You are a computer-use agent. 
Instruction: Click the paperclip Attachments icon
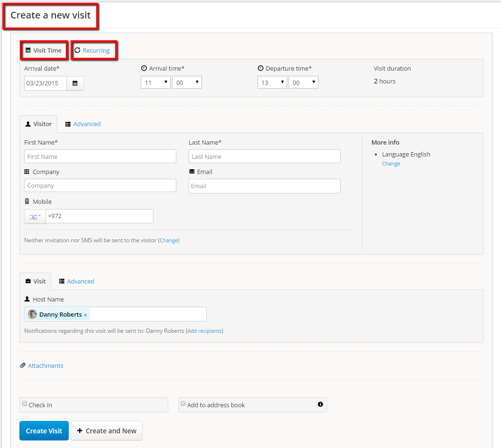[22, 366]
